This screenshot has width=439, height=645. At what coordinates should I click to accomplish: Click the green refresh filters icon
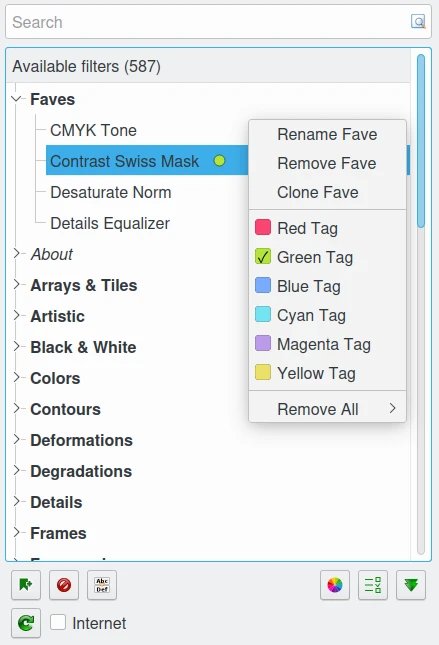coord(26,622)
